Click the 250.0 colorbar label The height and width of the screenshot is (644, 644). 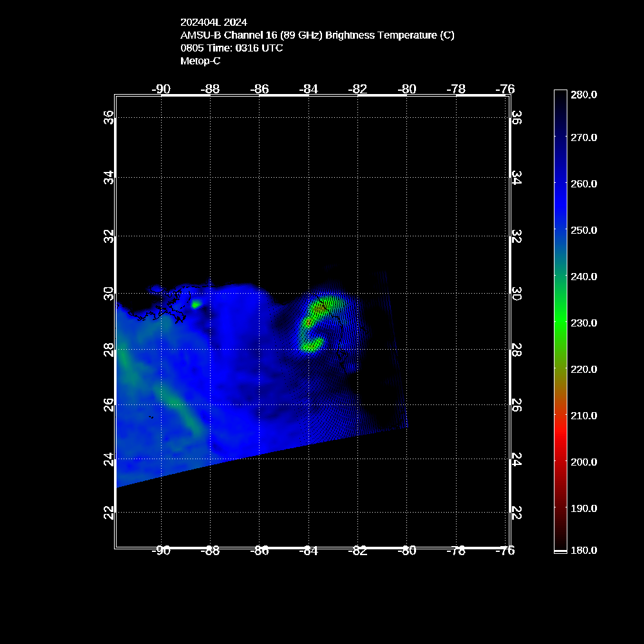pos(584,230)
